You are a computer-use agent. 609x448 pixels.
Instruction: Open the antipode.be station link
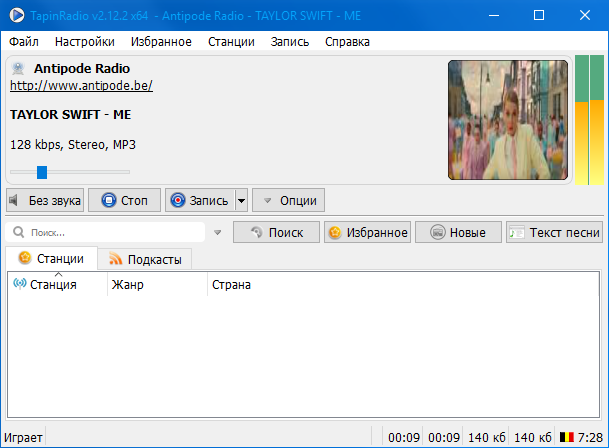click(81, 86)
